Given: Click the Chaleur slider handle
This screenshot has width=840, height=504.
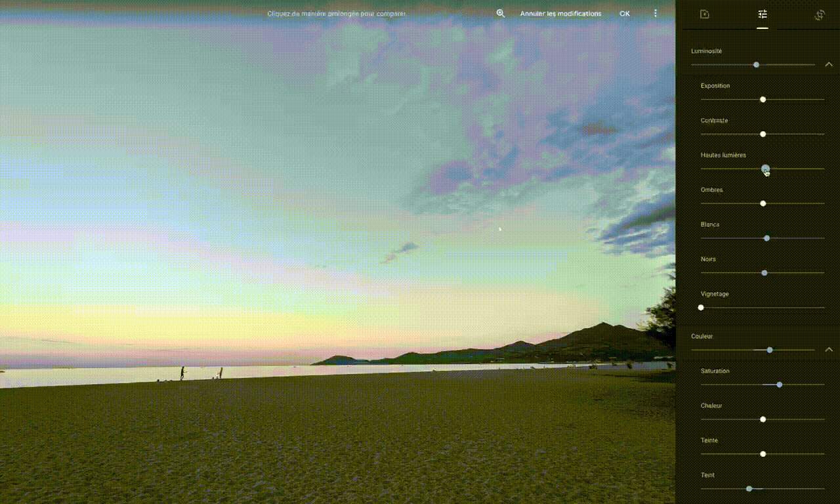Looking at the screenshot, I should point(763,419).
